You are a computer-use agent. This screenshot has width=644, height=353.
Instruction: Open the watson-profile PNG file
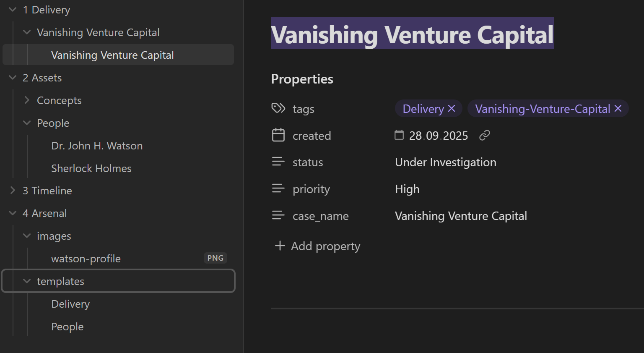[x=86, y=259]
